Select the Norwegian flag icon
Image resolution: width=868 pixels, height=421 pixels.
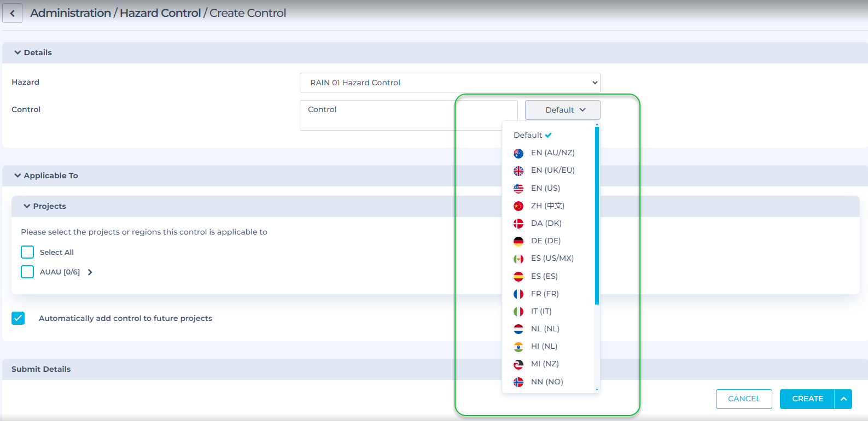coord(519,382)
